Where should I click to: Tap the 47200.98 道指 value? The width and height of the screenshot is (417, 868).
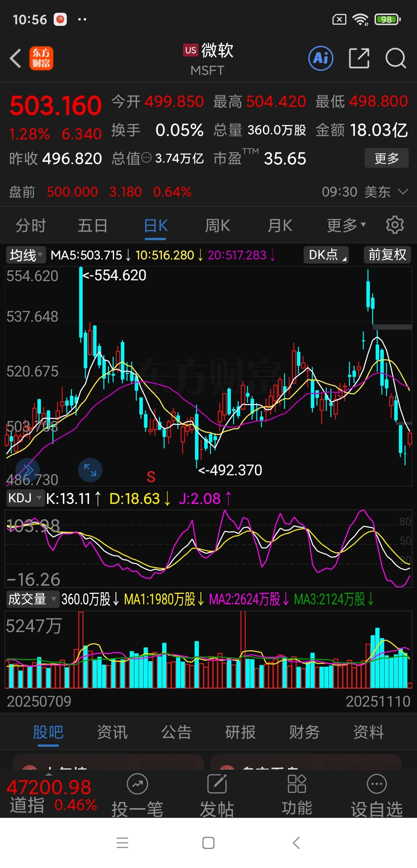tap(49, 787)
